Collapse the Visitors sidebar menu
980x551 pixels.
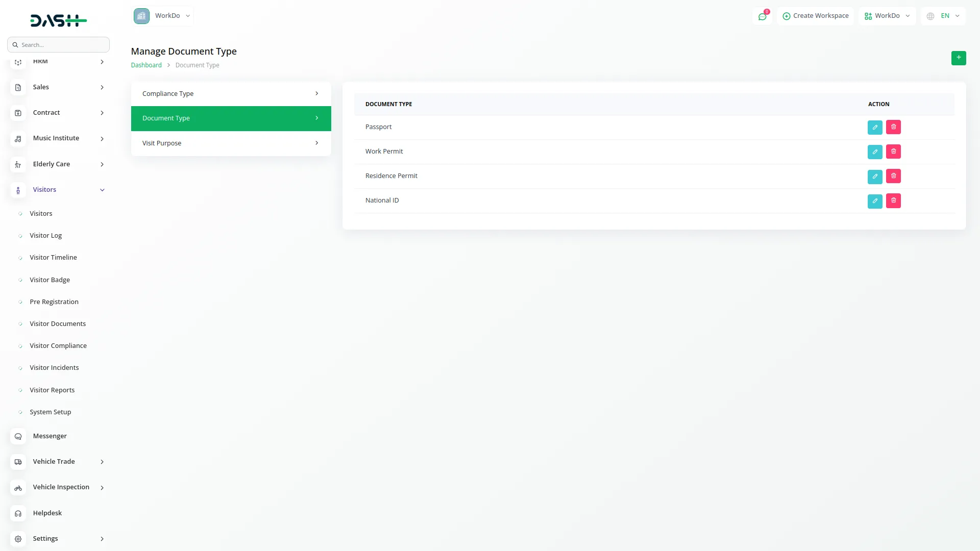pos(102,190)
